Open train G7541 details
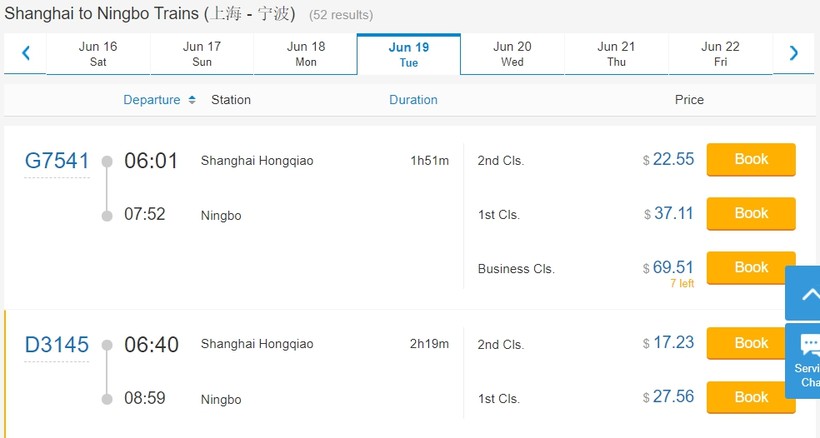The height and width of the screenshot is (438, 820). (x=57, y=161)
